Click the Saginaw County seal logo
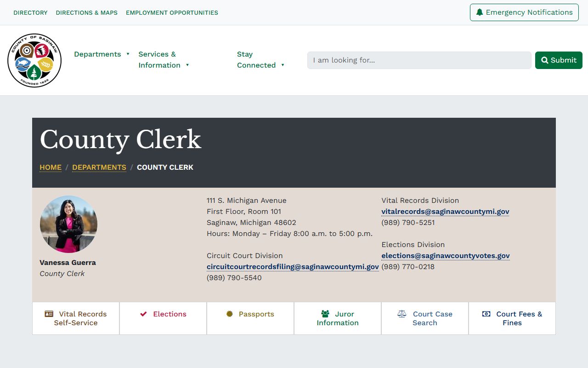 point(34,60)
